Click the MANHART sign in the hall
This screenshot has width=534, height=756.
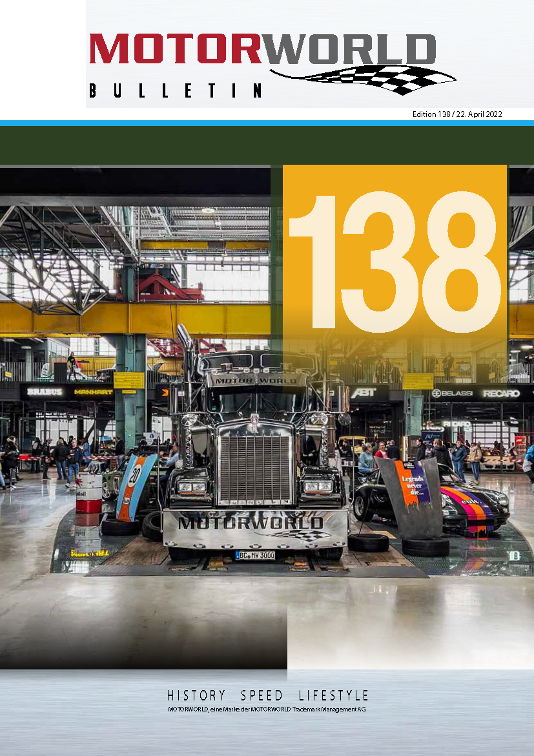pyautogui.click(x=94, y=392)
